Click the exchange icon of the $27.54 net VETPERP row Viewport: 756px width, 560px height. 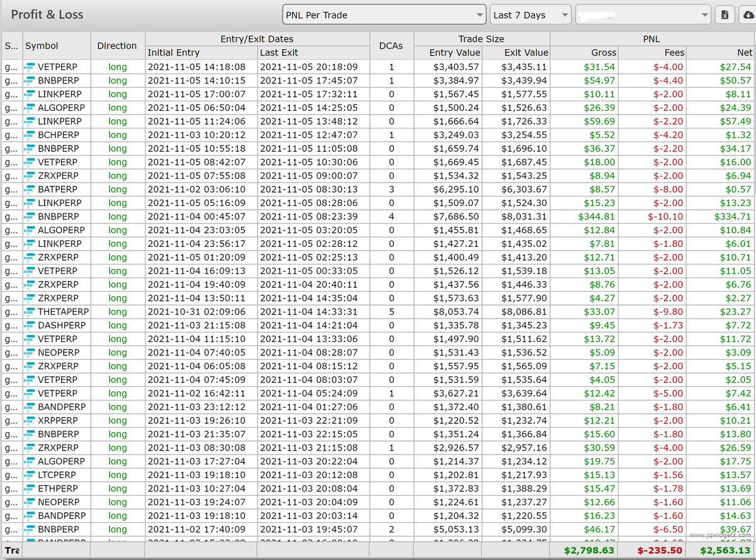click(x=30, y=67)
